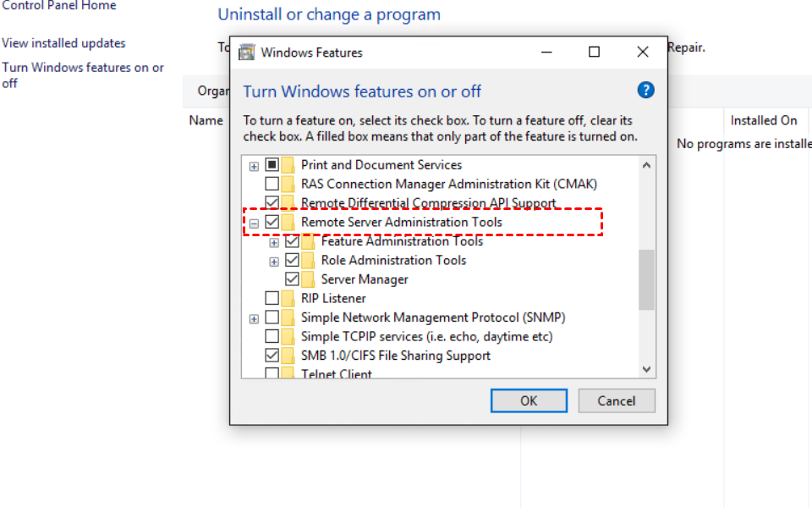Click the Server Manager folder icon
Image resolution: width=812 pixels, height=508 pixels.
click(308, 279)
